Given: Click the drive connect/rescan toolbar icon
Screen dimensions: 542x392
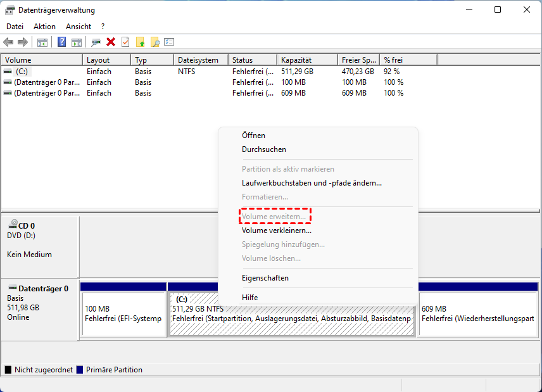Looking at the screenshot, I should [96, 42].
